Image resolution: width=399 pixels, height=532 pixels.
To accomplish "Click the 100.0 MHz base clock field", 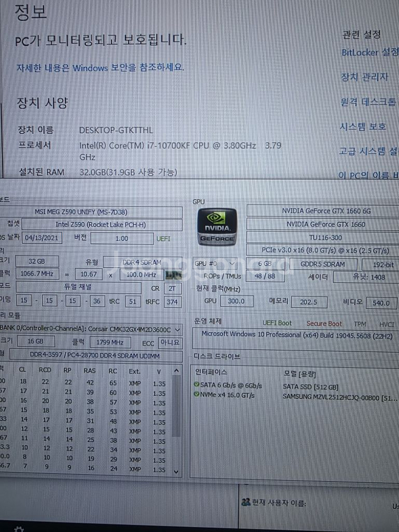I will (x=142, y=275).
